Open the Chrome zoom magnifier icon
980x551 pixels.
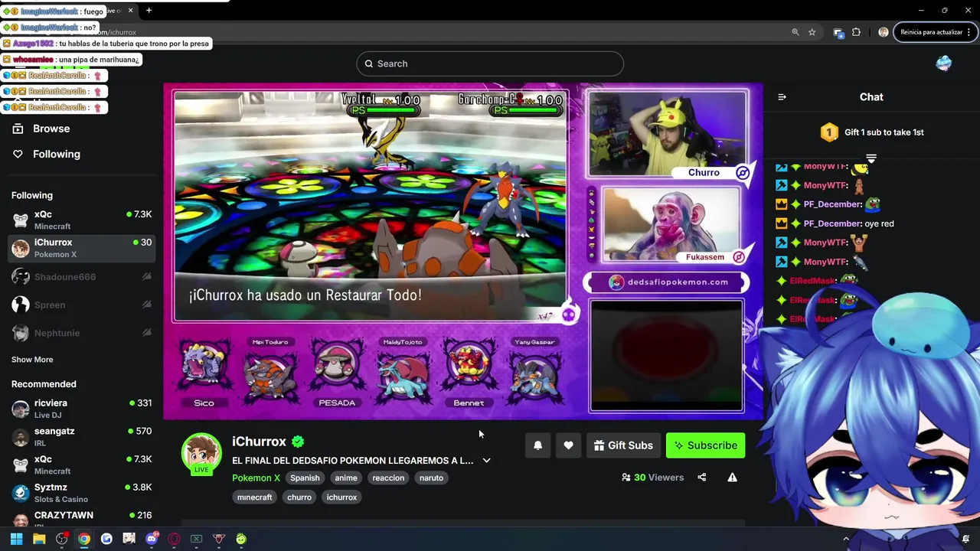795,32
